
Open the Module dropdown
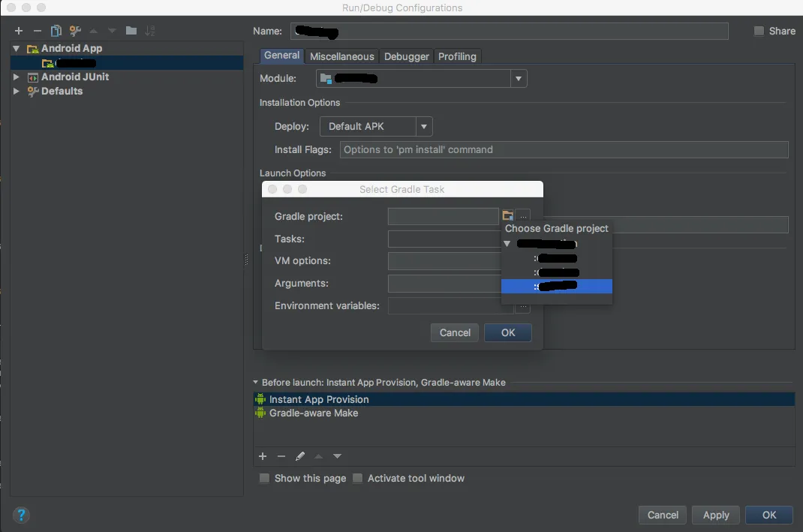pos(519,78)
